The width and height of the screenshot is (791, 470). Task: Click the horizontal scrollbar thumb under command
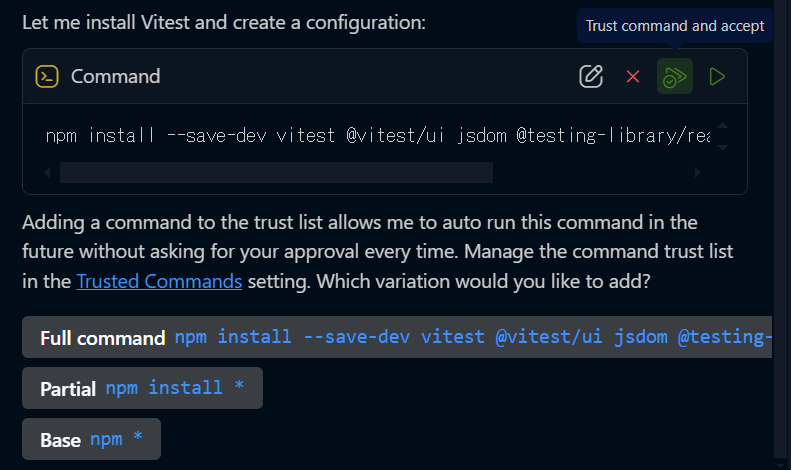[x=276, y=173]
